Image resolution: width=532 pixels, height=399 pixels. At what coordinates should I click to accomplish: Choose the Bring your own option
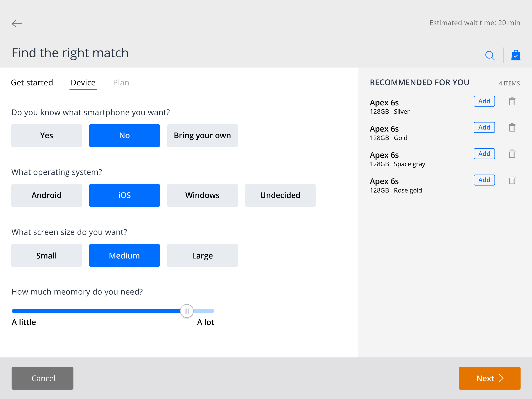pos(202,136)
